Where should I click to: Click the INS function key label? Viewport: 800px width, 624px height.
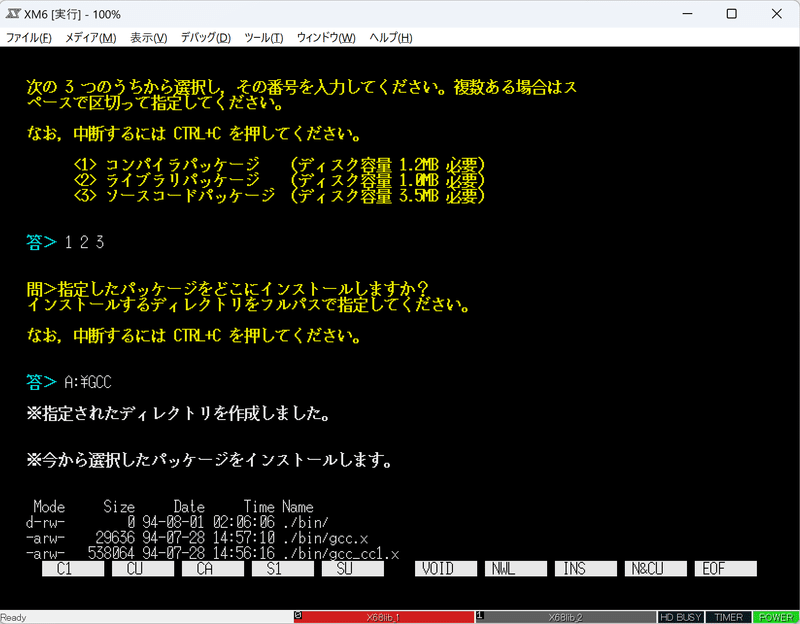point(586,568)
